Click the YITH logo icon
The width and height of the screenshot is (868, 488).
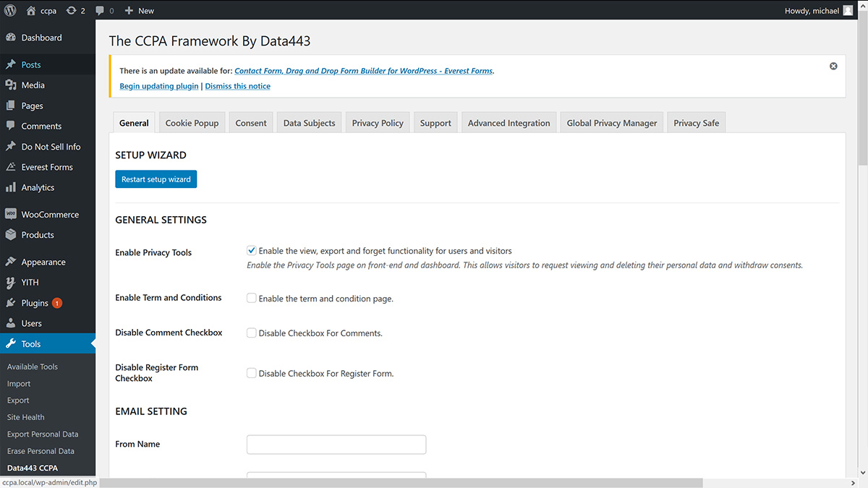coord(11,283)
